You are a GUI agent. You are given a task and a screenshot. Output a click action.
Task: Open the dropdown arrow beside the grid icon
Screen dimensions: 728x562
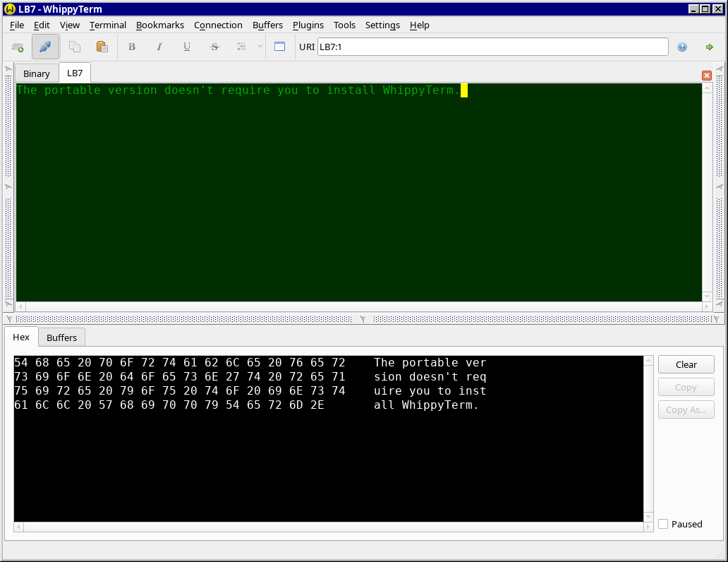(260, 47)
